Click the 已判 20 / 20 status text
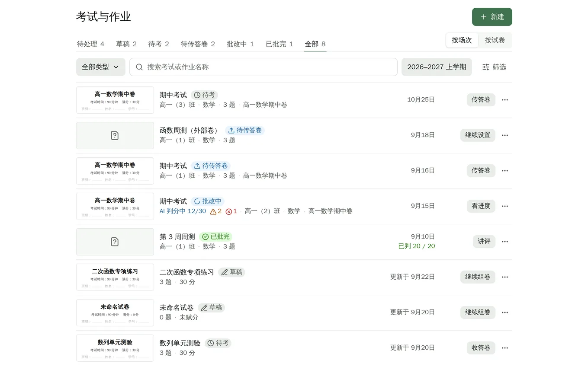 (416, 246)
